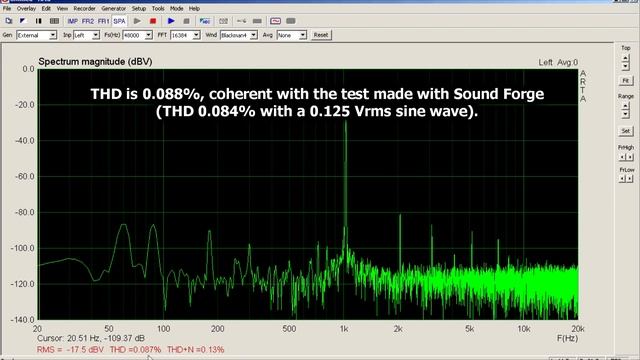
Task: Expand the Wnd window type dropdown
Action: 253,35
